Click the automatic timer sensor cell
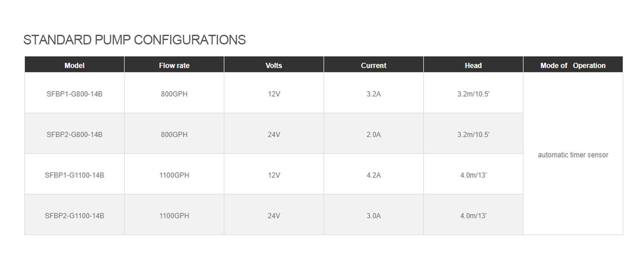Viewport: 644px width, 275px height. coord(573,155)
